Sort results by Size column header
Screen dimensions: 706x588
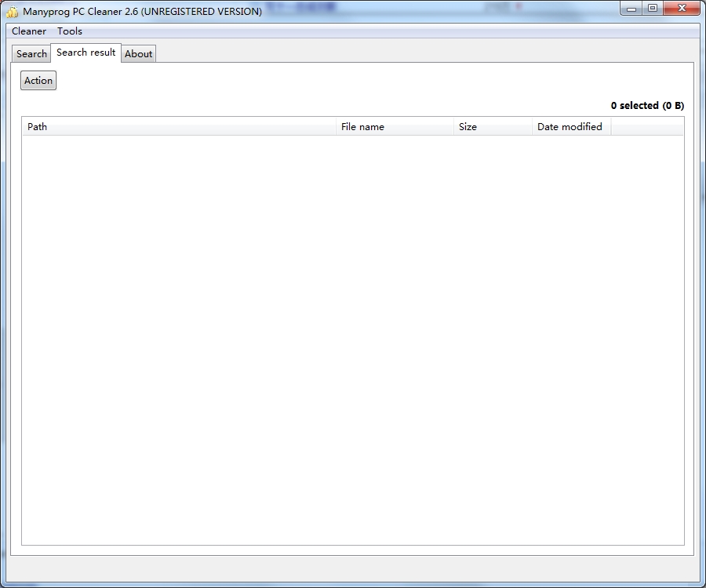pos(493,127)
